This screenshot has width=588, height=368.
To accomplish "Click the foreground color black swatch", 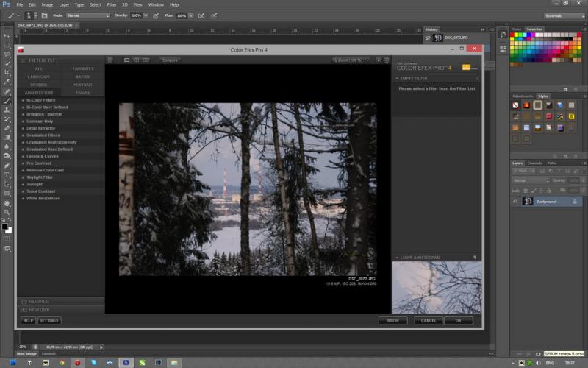I will (4, 227).
